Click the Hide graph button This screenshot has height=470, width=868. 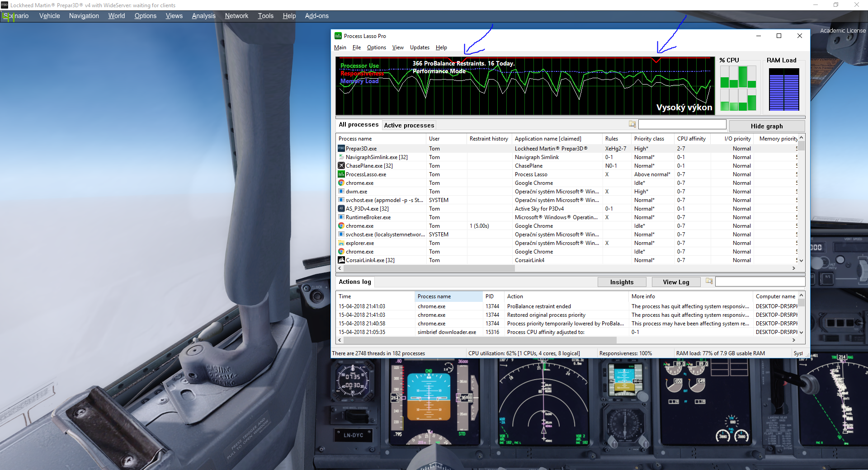[x=767, y=126]
